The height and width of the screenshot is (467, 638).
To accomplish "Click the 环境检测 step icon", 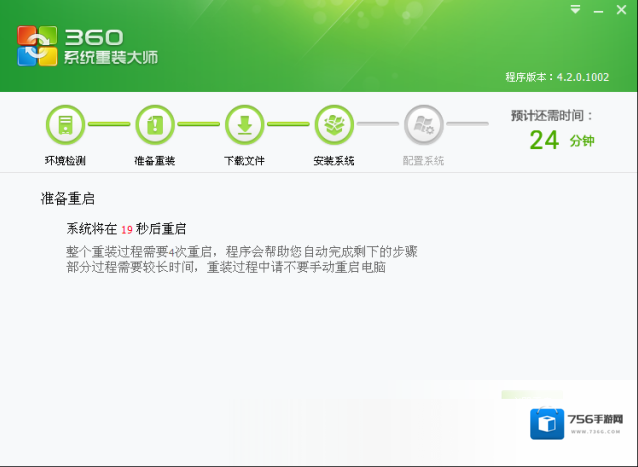I will pos(65,125).
